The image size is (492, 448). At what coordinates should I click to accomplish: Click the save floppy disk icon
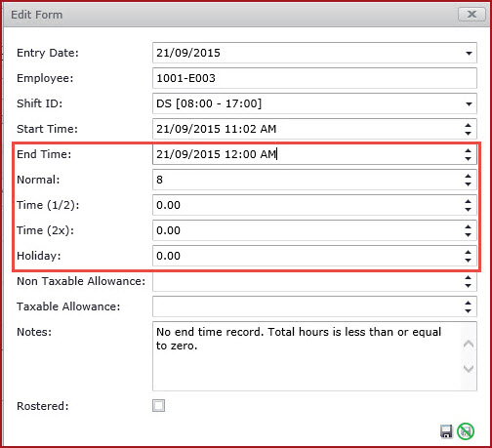click(446, 431)
